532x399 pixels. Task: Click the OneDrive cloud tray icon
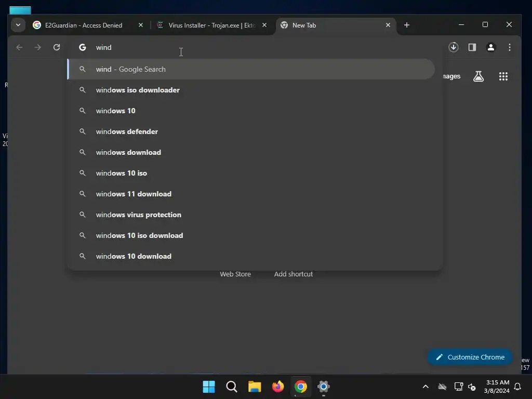pyautogui.click(x=442, y=387)
